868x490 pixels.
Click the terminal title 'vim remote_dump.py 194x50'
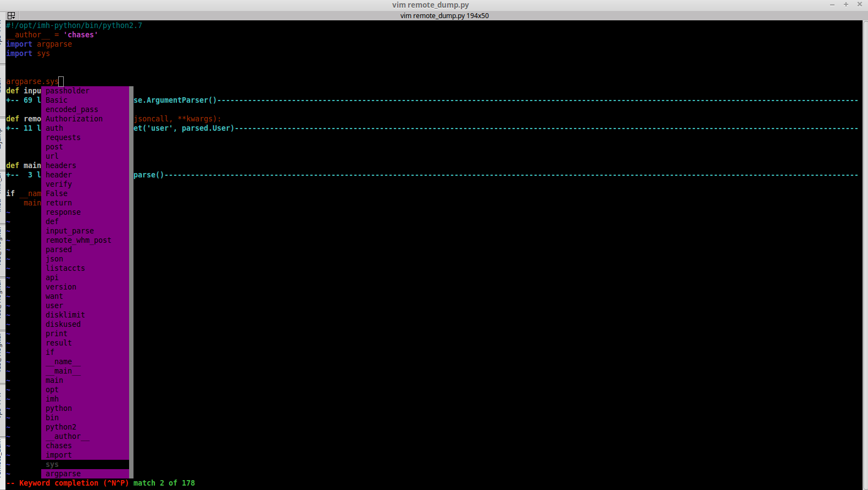444,15
